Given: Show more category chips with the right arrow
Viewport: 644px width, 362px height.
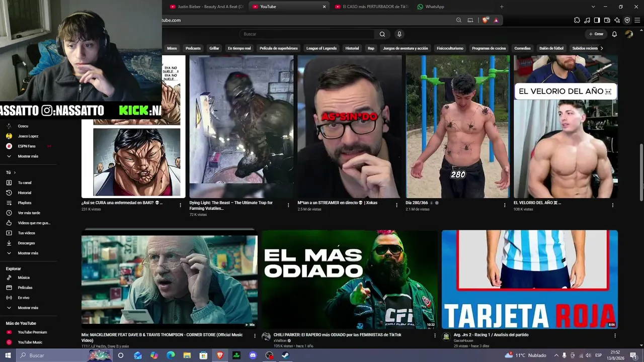Looking at the screenshot, I should click(x=602, y=48).
